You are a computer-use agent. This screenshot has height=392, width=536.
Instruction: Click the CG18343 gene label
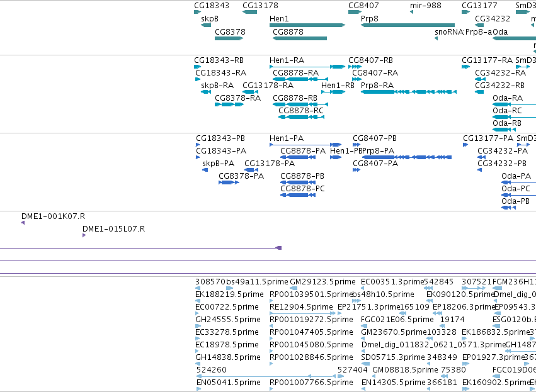point(212,6)
